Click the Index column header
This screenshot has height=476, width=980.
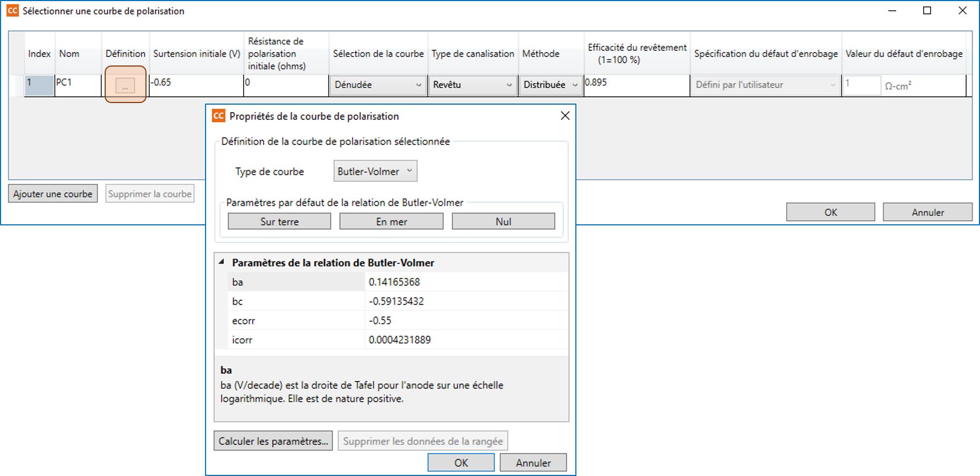point(39,54)
